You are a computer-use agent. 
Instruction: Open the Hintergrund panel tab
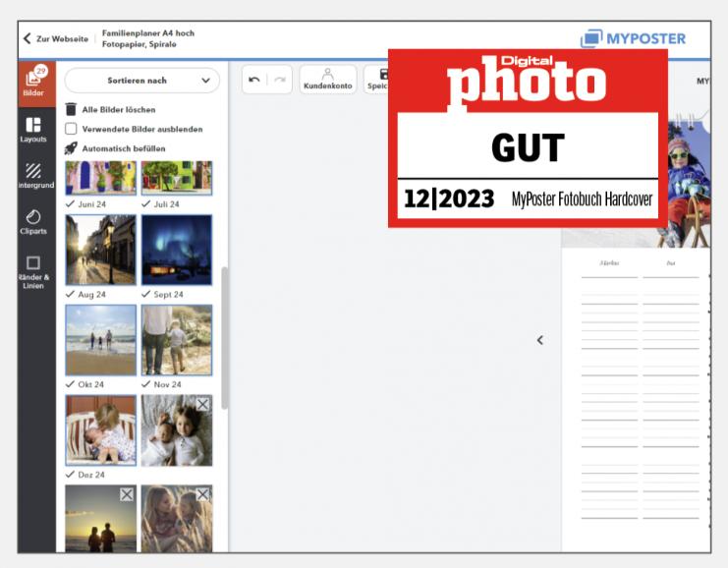[x=35, y=176]
